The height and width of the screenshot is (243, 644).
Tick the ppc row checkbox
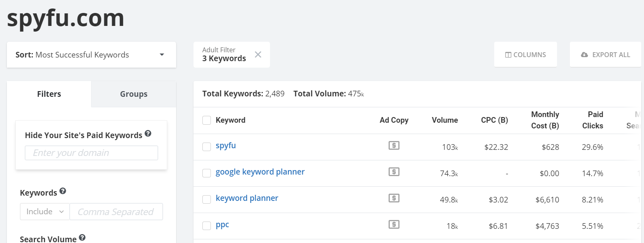pyautogui.click(x=206, y=226)
